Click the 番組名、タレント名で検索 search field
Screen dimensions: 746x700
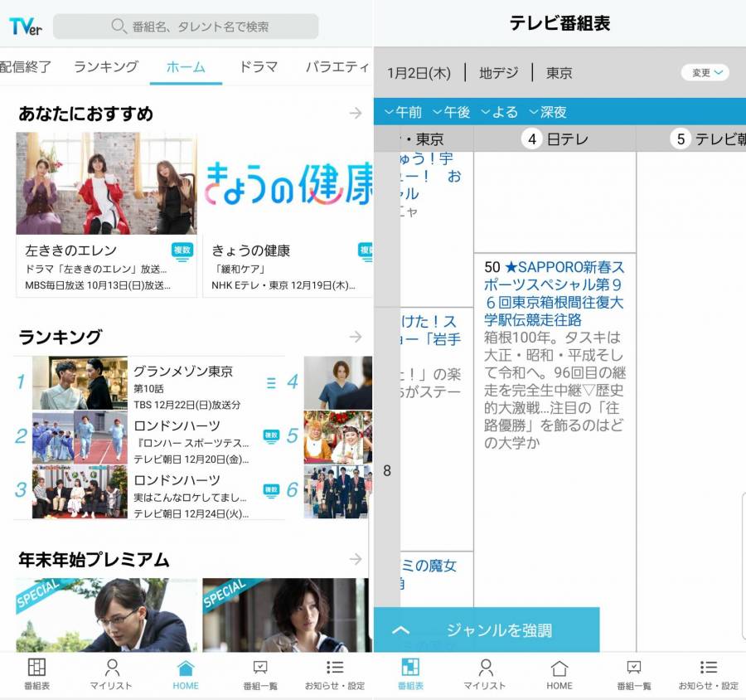[x=186, y=27]
